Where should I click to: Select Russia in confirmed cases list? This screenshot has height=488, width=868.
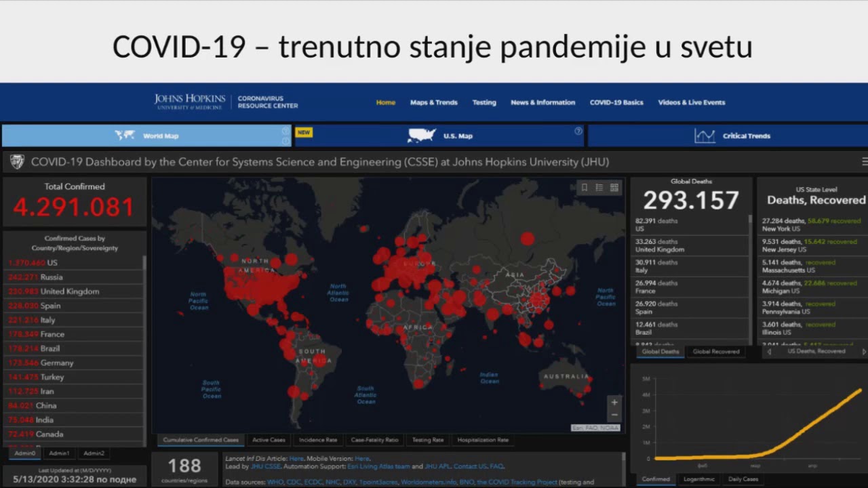pos(73,277)
